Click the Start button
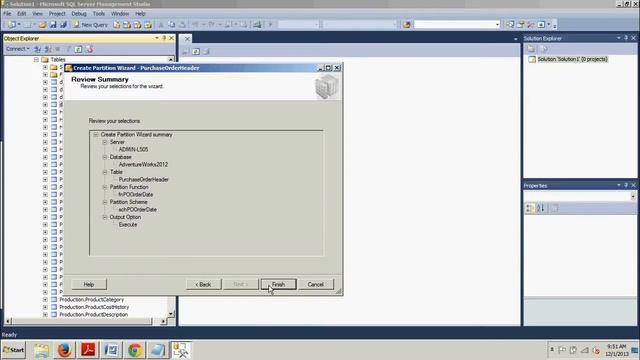This screenshot has height=360, width=640. tap(13, 350)
